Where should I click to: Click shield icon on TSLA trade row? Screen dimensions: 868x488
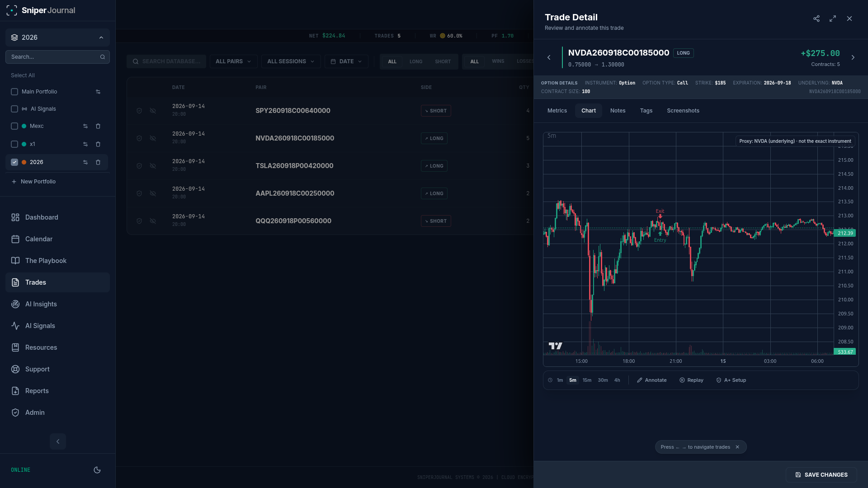pyautogui.click(x=139, y=166)
